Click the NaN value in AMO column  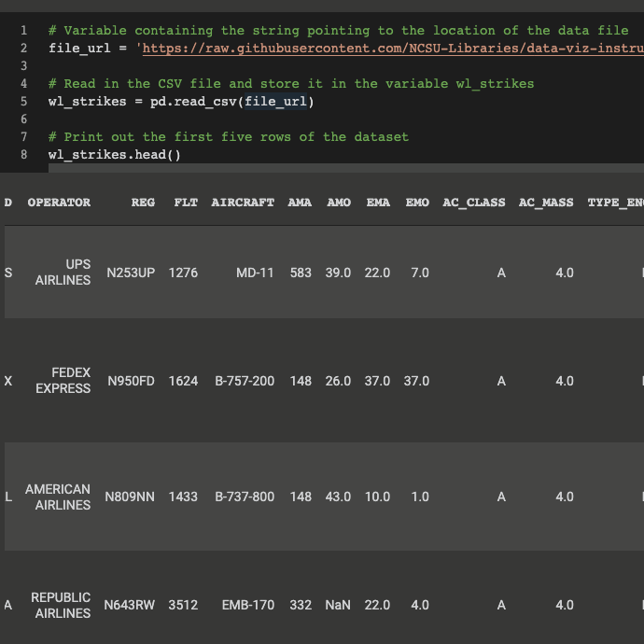[337, 605]
